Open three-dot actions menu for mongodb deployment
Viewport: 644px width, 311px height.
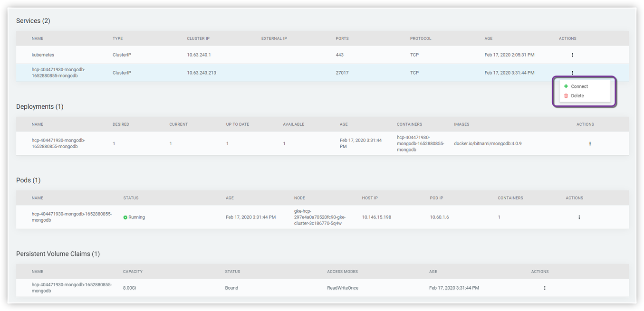590,143
